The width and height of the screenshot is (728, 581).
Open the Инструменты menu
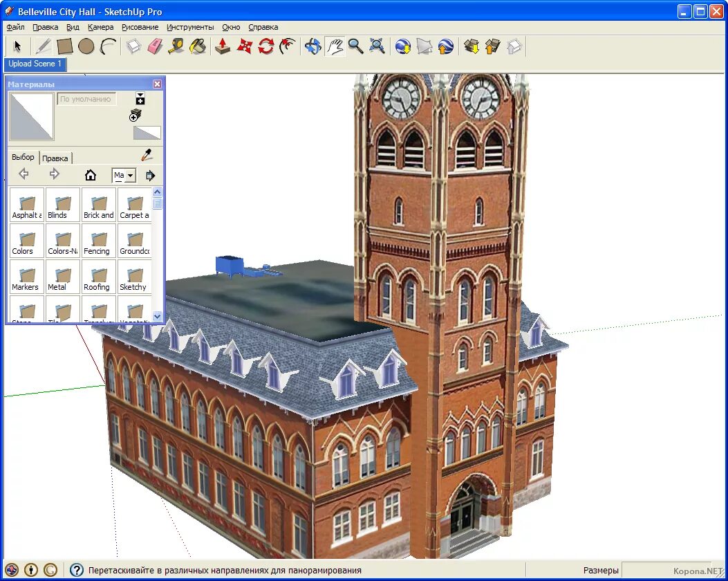tap(190, 27)
